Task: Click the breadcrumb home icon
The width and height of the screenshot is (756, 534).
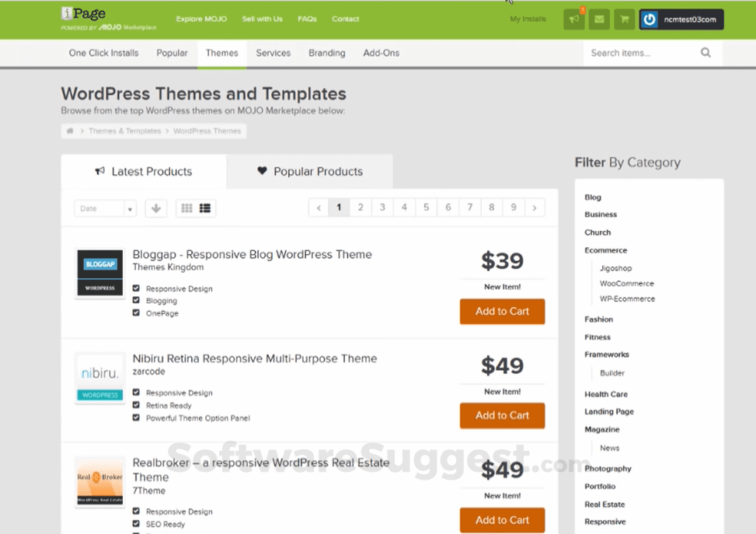Action: 69,131
